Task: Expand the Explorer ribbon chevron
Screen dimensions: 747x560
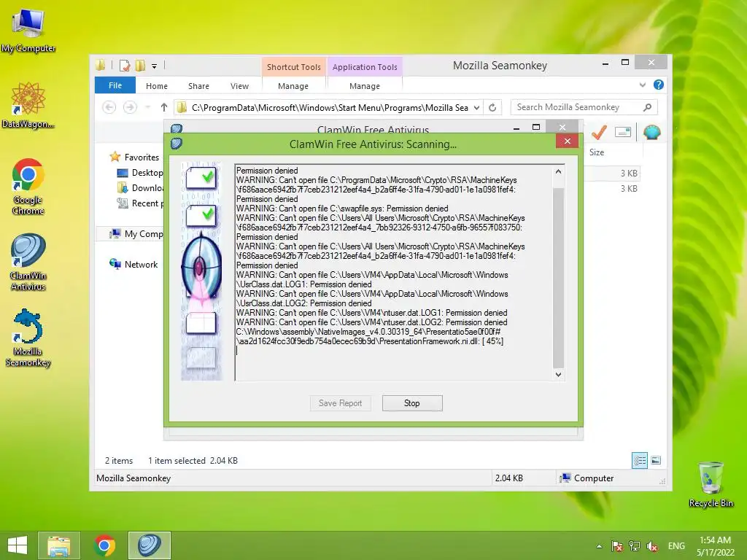Action: tap(643, 85)
